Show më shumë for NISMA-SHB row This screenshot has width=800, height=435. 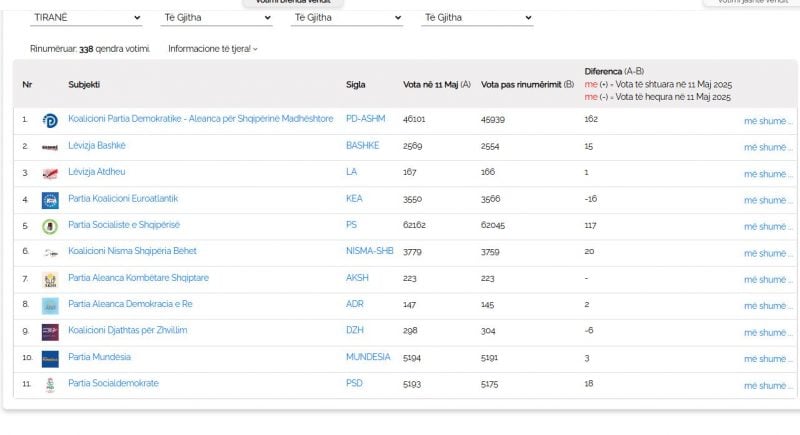click(x=768, y=253)
